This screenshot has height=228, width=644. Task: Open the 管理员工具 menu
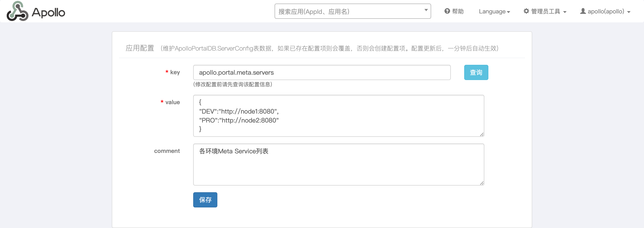[x=546, y=11]
